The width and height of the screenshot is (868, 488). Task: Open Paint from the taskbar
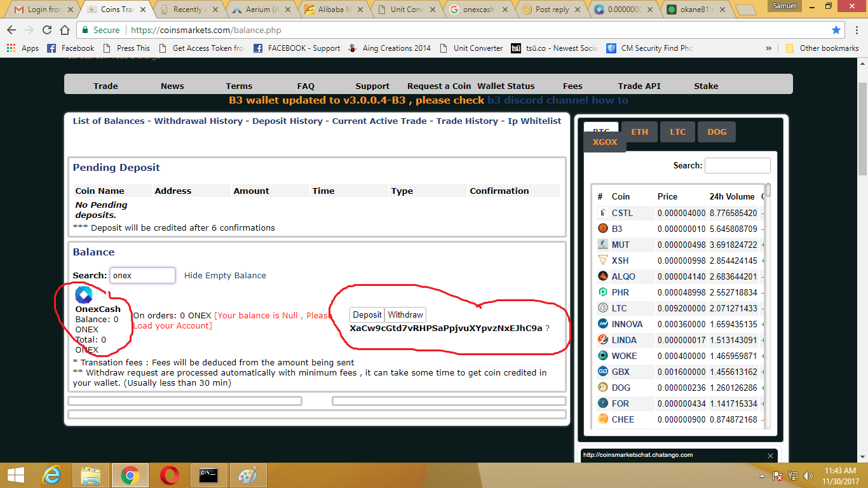(x=248, y=475)
